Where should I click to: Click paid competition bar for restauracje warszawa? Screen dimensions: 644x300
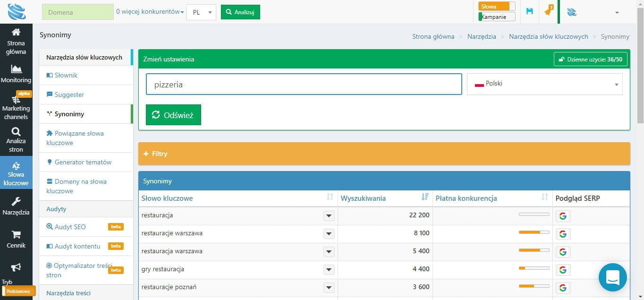click(534, 232)
